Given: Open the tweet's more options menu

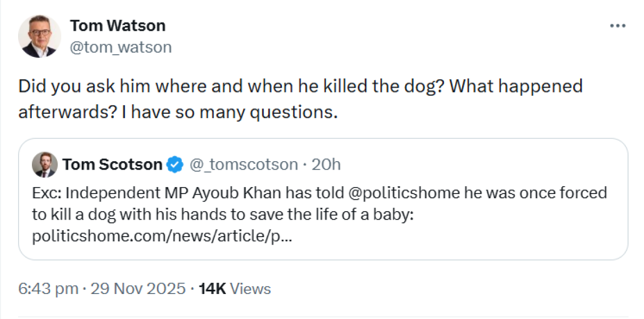Looking at the screenshot, I should click(618, 25).
